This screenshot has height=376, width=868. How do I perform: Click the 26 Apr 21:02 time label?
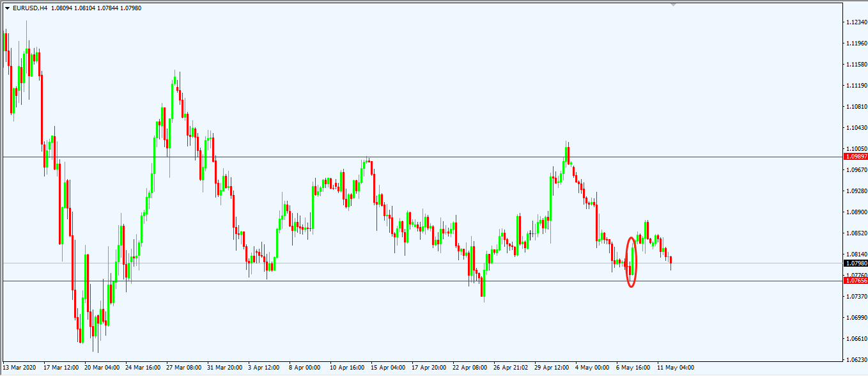(511, 368)
